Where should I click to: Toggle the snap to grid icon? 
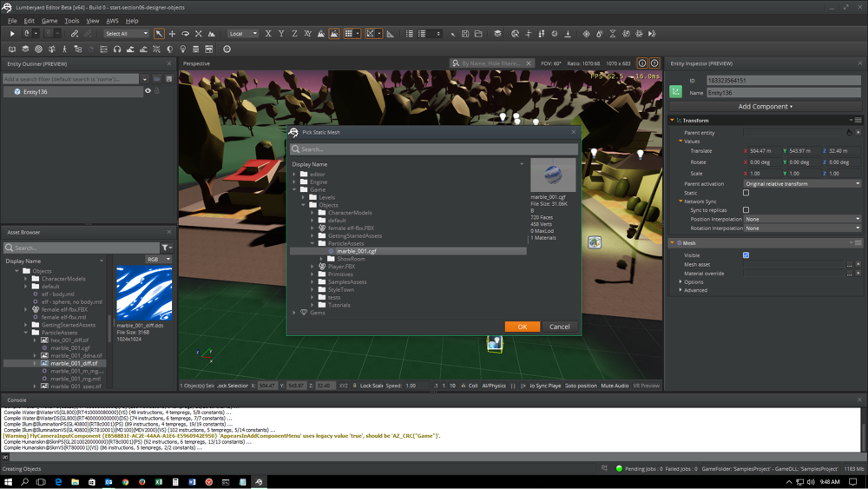[349, 34]
